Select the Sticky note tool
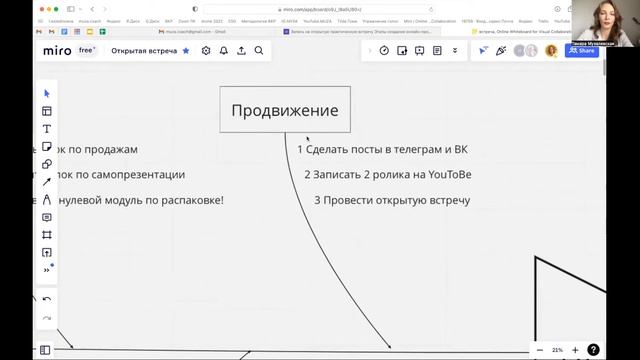Image resolution: width=640 pixels, height=360 pixels. 47,147
